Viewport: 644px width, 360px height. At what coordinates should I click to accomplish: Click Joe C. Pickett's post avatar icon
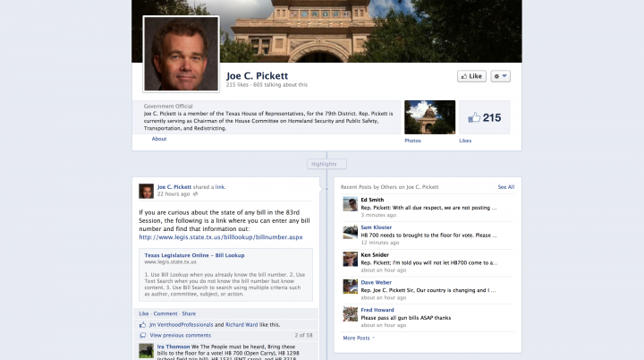click(146, 191)
